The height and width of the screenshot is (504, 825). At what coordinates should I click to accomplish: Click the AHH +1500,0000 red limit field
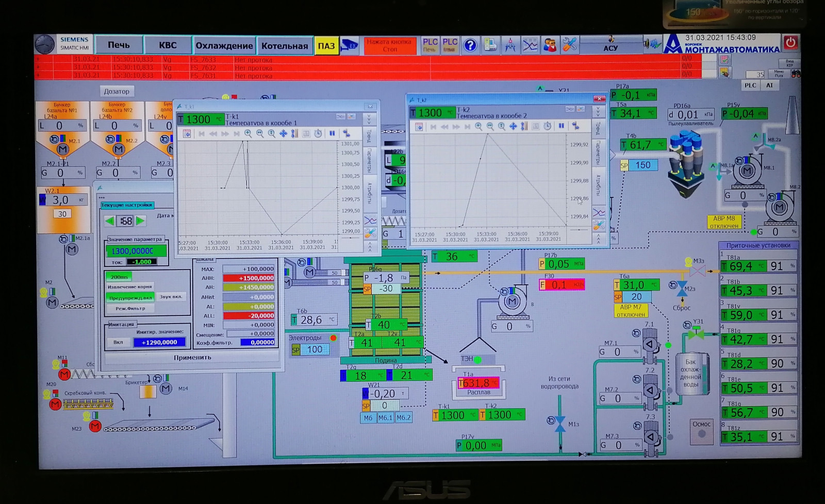[249, 278]
